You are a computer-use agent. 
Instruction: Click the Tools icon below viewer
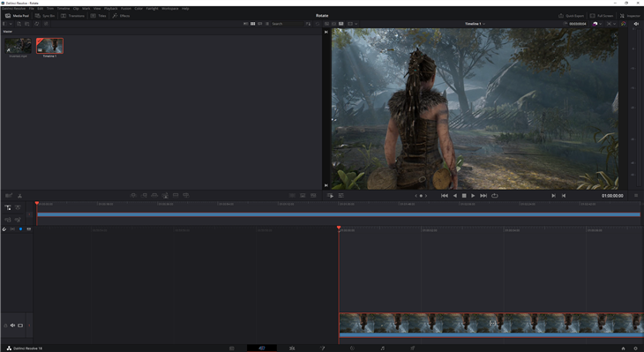pos(341,196)
